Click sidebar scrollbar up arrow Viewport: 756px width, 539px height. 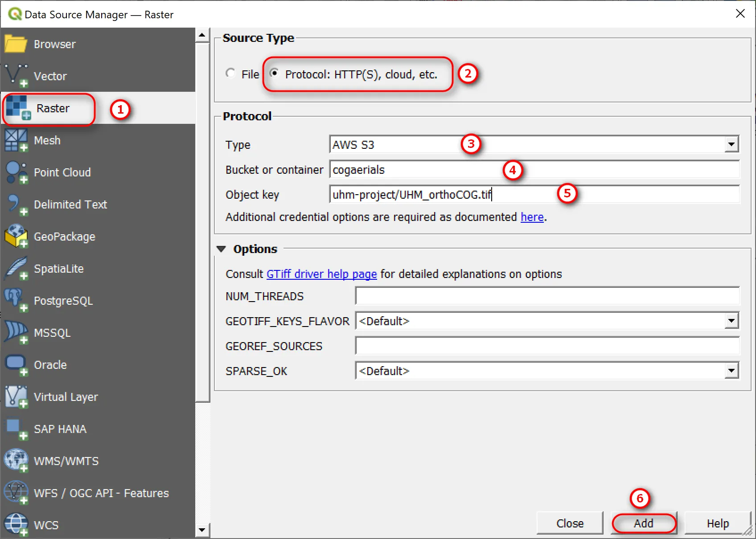coord(202,35)
